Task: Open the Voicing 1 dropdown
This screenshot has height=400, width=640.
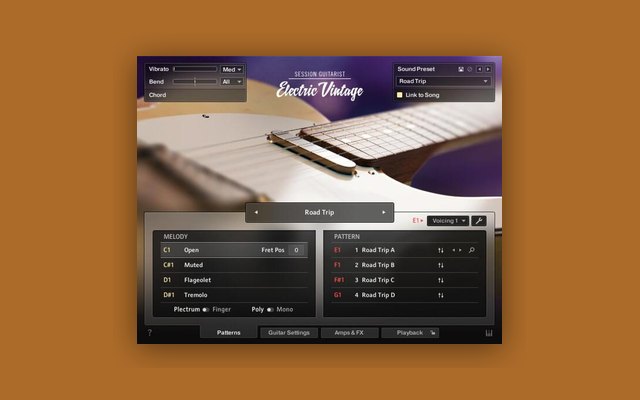Action: pyautogui.click(x=448, y=221)
